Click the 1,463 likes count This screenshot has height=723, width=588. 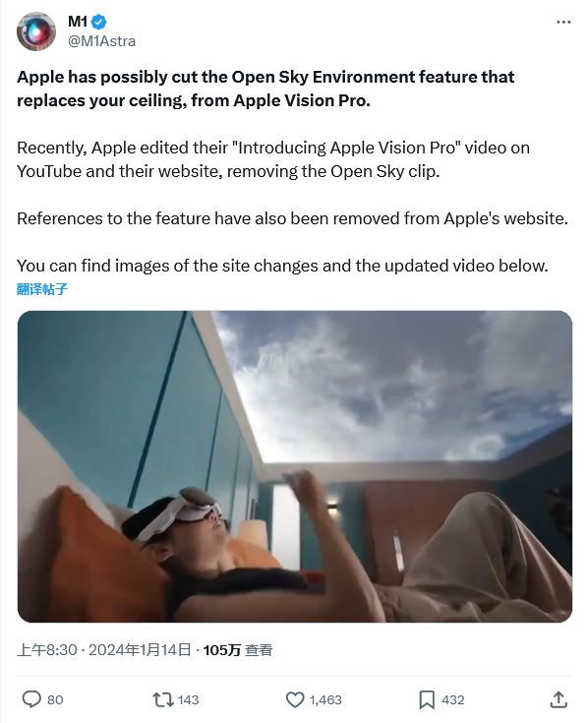point(325,700)
